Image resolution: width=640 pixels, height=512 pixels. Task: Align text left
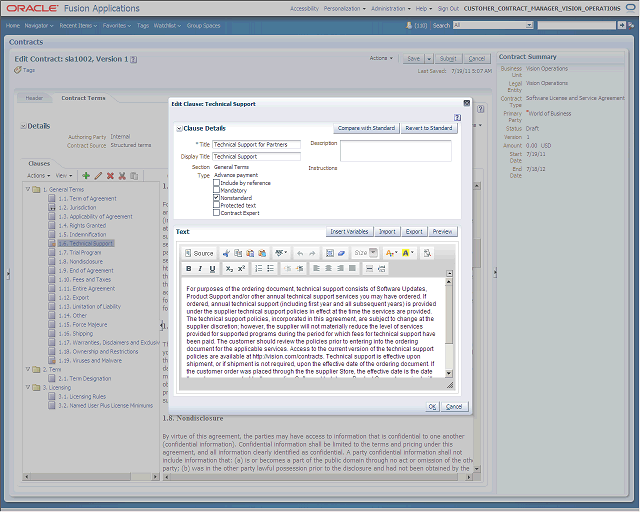coord(316,269)
